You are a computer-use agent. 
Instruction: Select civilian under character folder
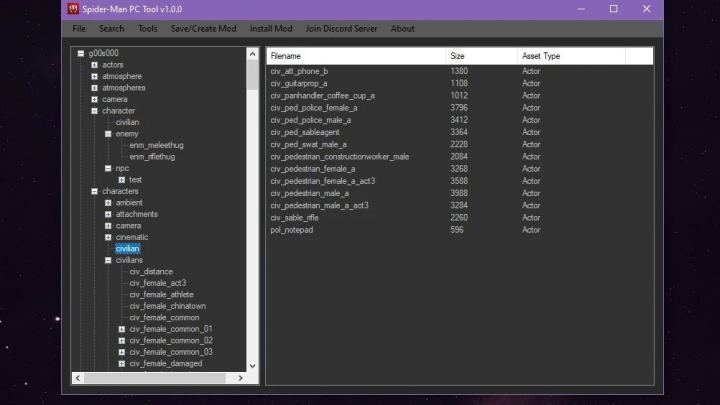127,122
